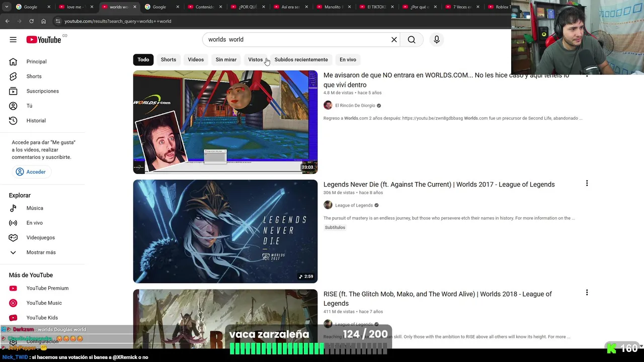
Task: Switch to the Contenido browser tab
Action: coord(205,7)
